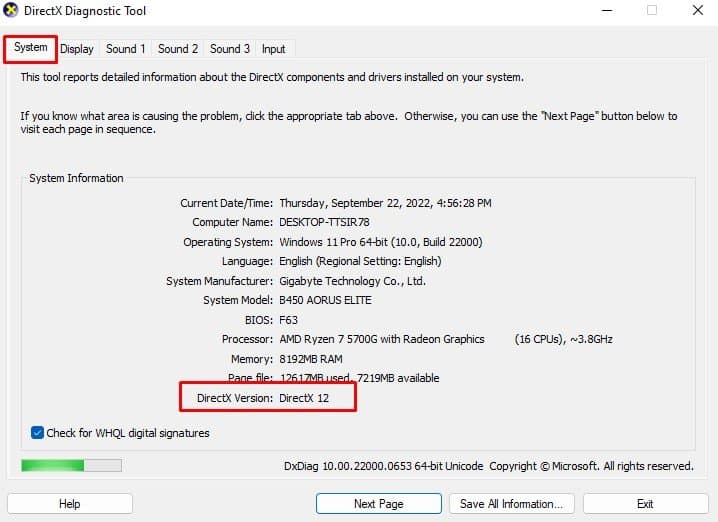This screenshot has height=522, width=718.
Task: Open the Sound 1 tab
Action: (x=125, y=49)
